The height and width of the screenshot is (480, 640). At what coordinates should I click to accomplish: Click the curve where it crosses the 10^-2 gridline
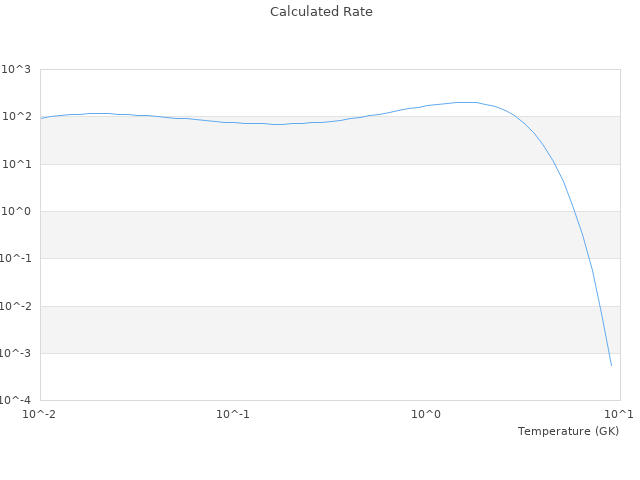598,306
